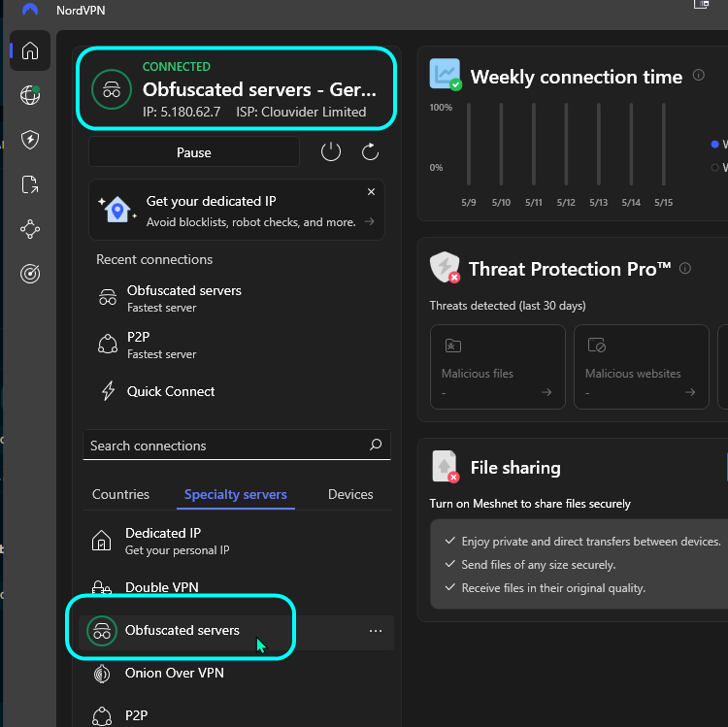
Task: Dismiss the dedicated IP banner
Action: [x=371, y=192]
